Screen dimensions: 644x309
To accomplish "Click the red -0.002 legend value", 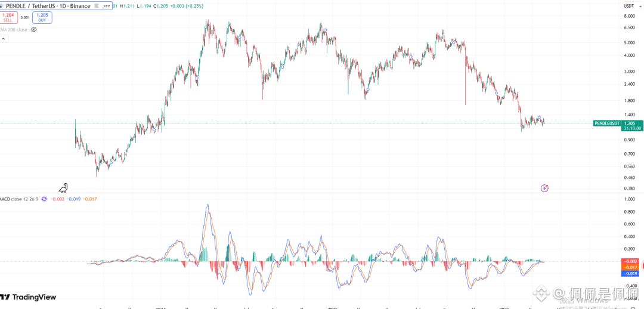I will [57, 199].
